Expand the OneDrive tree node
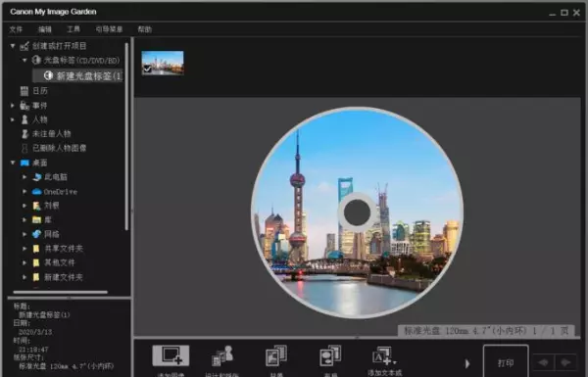This screenshot has width=588, height=377. coord(24,192)
